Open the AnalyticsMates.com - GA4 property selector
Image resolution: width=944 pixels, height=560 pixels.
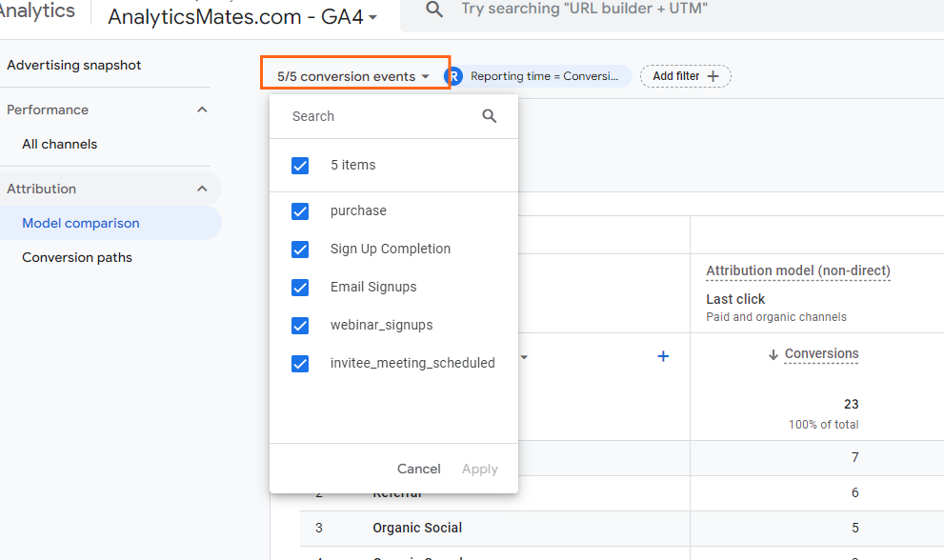coord(243,17)
